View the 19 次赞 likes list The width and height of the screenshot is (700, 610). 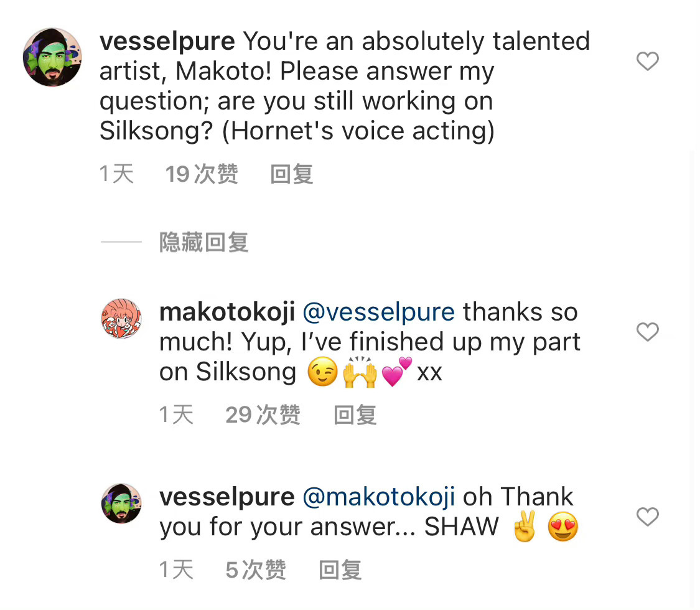(x=202, y=174)
